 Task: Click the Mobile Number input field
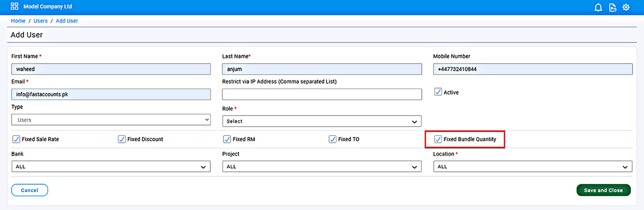click(533, 69)
